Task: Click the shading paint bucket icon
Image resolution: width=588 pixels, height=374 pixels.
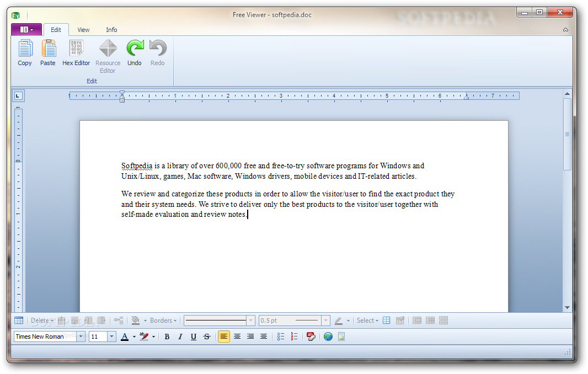Action: (135, 320)
